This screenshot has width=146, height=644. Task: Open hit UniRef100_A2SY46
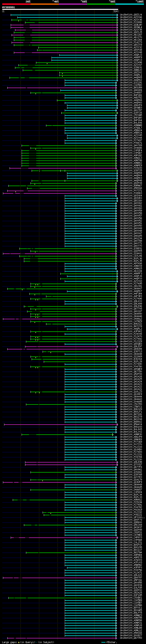coord(131,17)
